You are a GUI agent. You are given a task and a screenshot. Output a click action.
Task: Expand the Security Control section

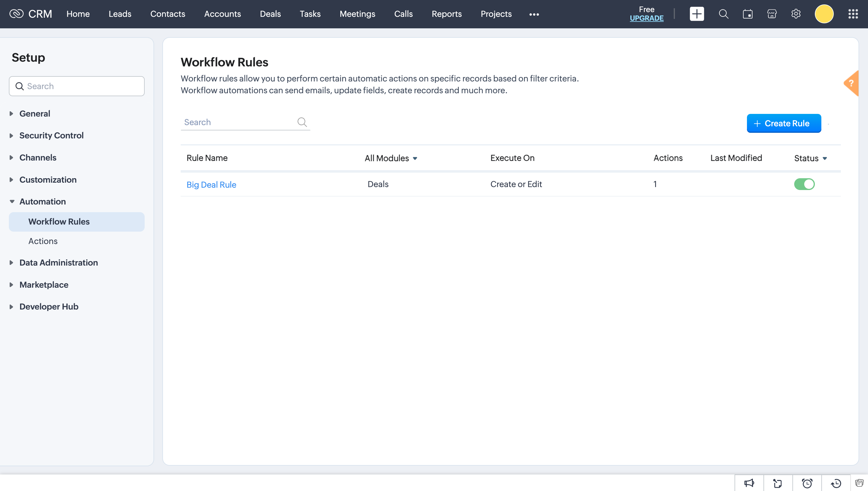click(x=51, y=135)
